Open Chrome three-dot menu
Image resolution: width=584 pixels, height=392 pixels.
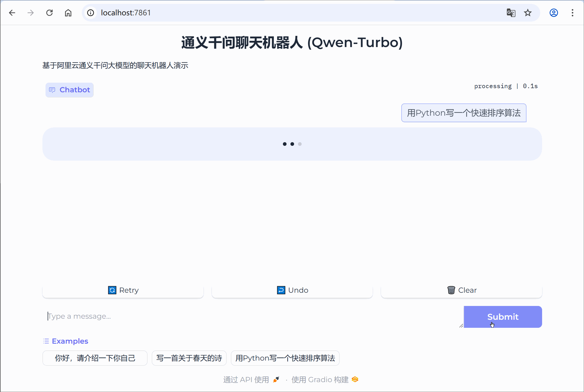coord(572,13)
